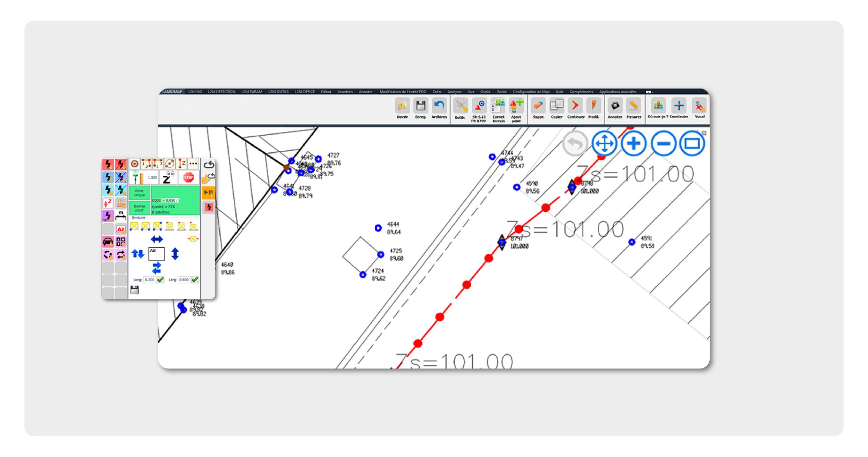
Task: Switch to the L2M DETECTION tab
Action: pos(221,92)
